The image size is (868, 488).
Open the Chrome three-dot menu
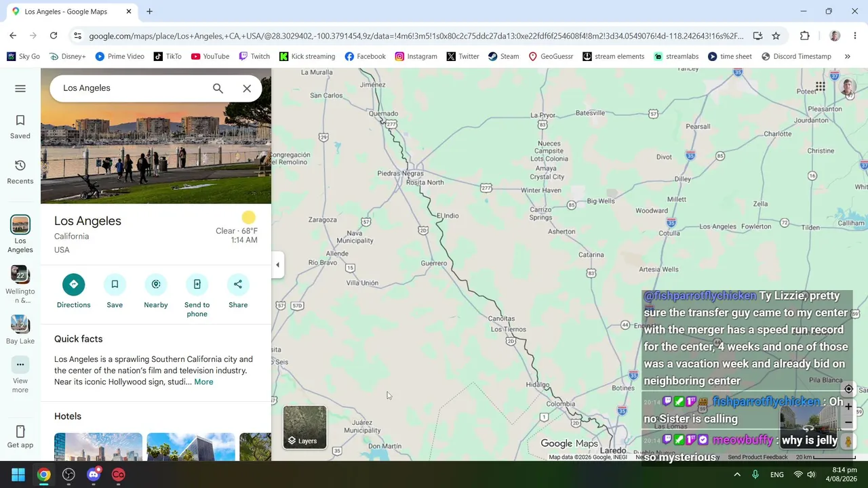click(x=855, y=36)
